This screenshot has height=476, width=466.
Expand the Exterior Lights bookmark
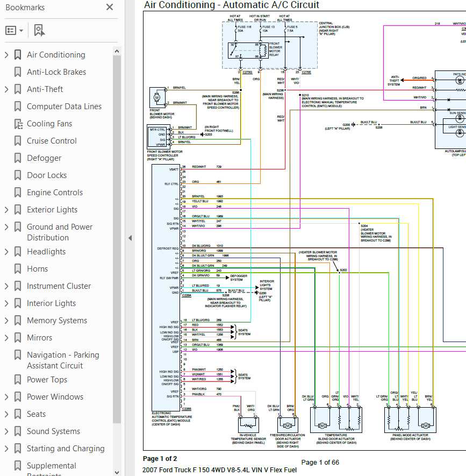pos(6,210)
